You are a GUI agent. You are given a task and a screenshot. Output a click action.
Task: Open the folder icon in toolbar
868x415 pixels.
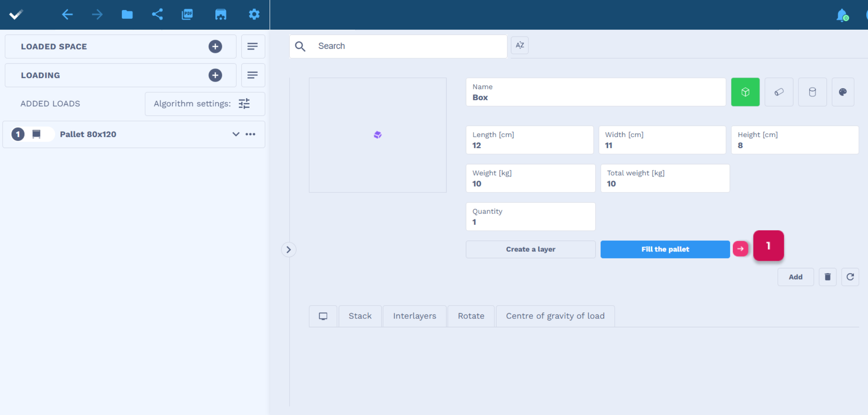(x=127, y=15)
